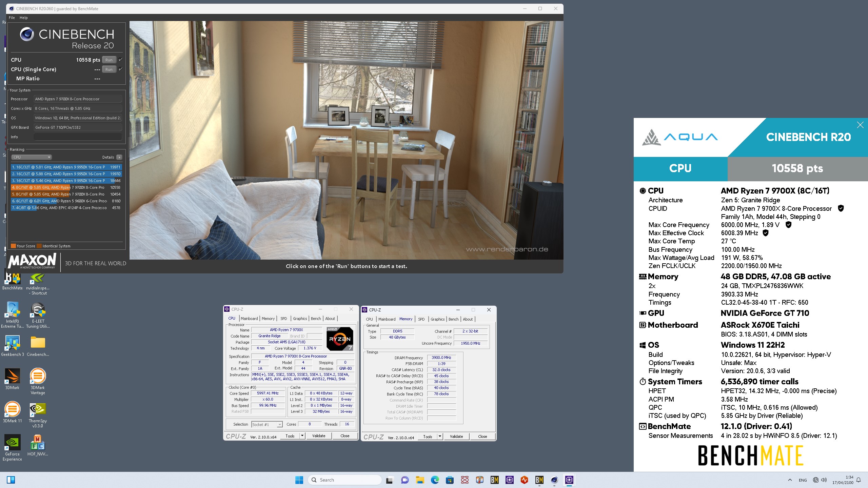The height and width of the screenshot is (488, 868).
Task: Switch to About tab in right CPU-Z
Action: [x=468, y=319]
